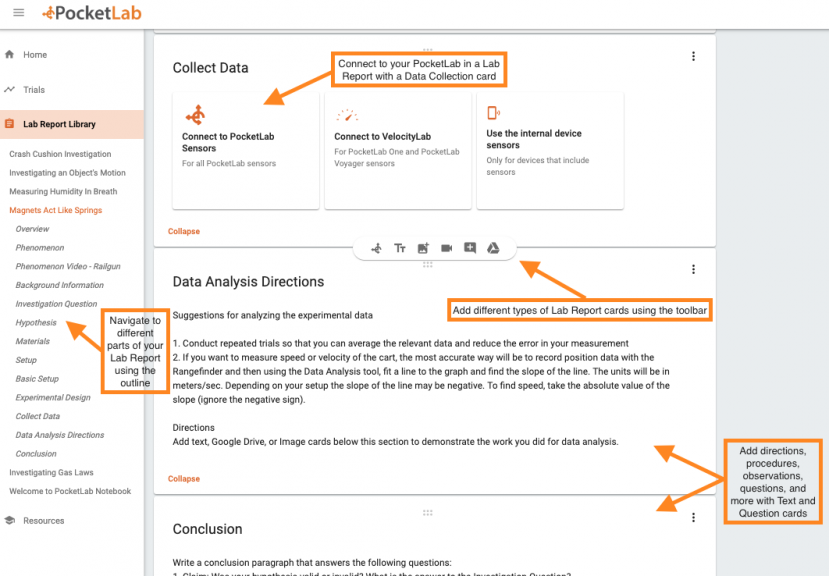Open the hamburger navigation menu
This screenshot has height=576, width=829.
pos(18,13)
